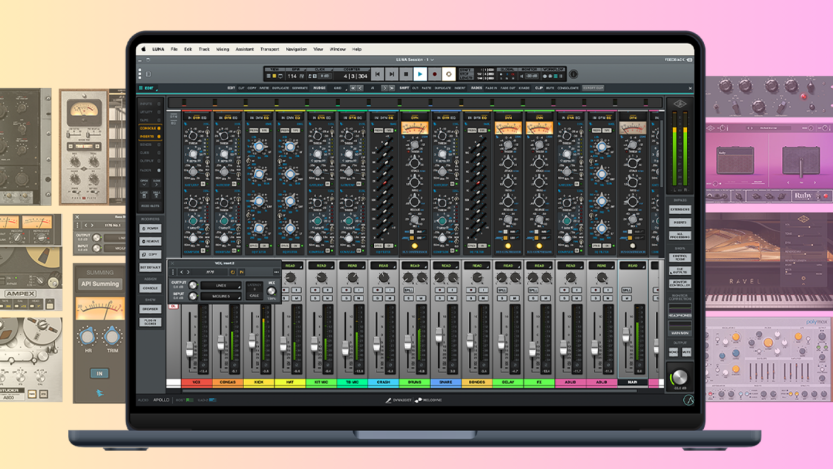
Task: Click the Copy button under Modifiers
Action: [x=150, y=254]
